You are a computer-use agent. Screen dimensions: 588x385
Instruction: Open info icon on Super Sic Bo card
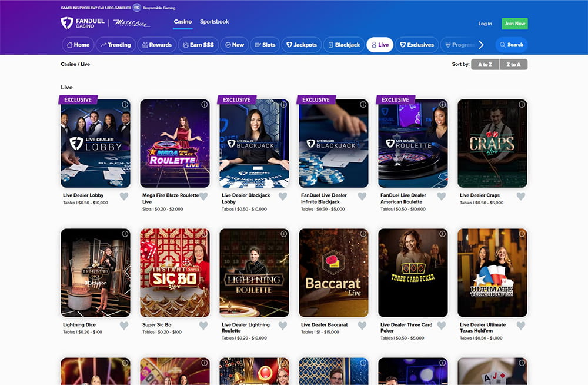pos(205,234)
